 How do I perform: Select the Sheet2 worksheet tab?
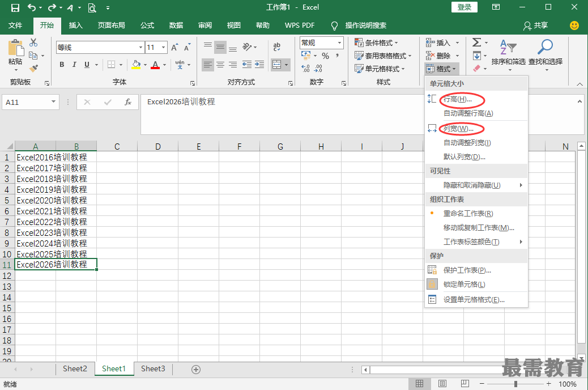coord(75,368)
